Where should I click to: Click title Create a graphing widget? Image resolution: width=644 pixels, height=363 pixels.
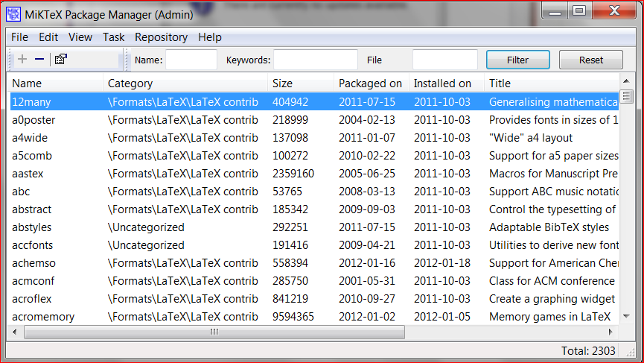(x=552, y=298)
